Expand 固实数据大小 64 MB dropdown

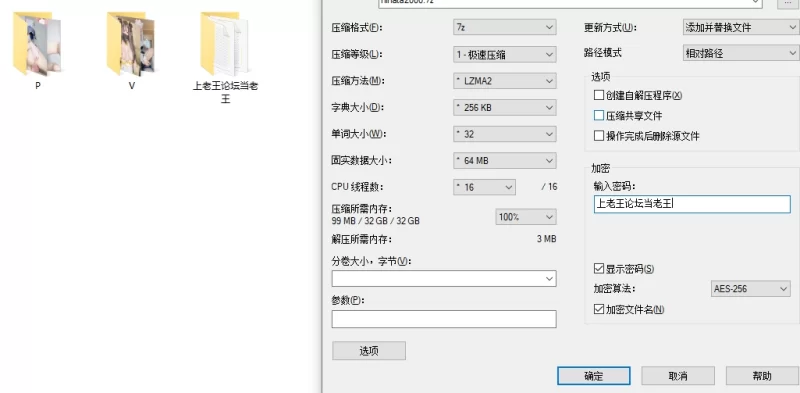coord(505,161)
